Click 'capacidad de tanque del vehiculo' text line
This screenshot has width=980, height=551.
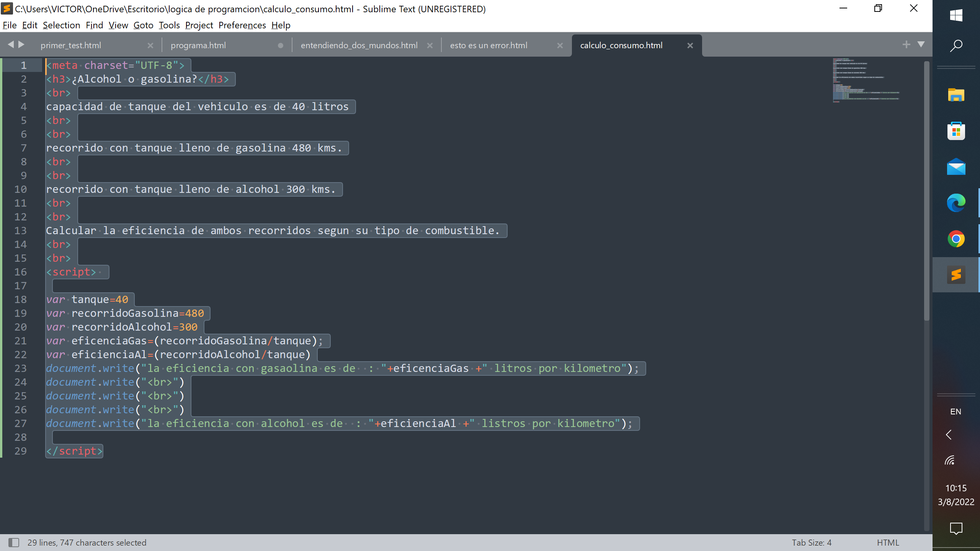pos(197,107)
